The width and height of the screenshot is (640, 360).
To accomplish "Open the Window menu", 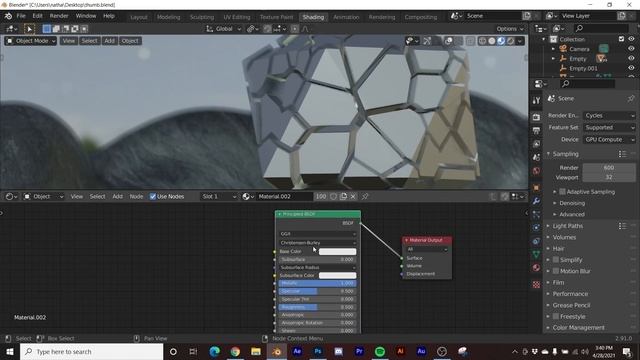I will [86, 16].
